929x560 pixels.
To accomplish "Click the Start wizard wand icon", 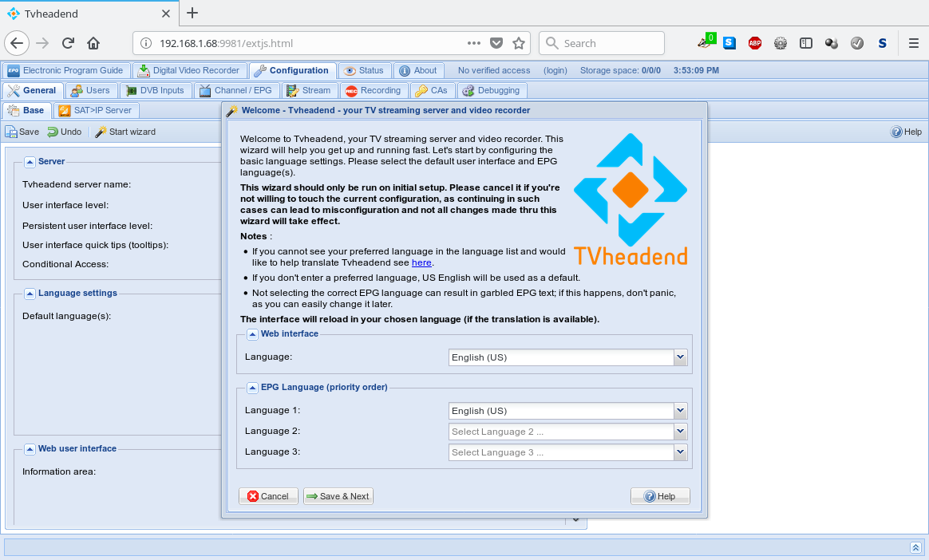I will (101, 132).
